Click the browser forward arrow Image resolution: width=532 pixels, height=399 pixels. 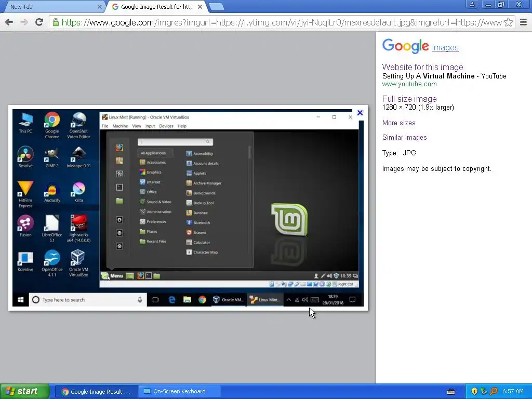pos(24,22)
